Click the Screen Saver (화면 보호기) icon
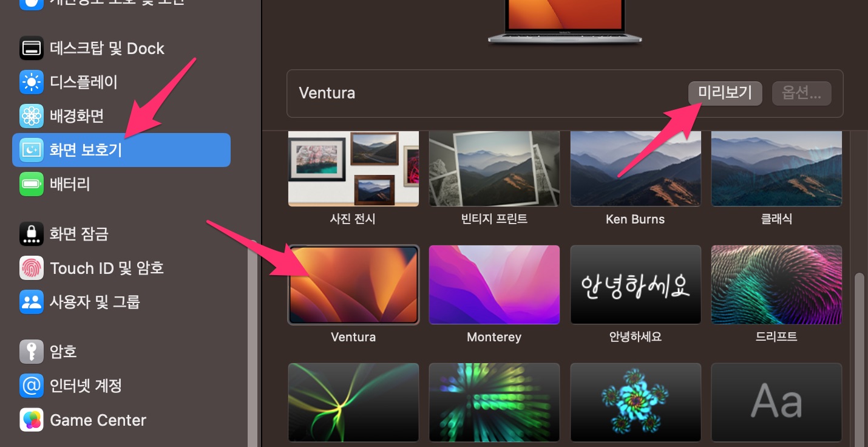The image size is (868, 447). click(x=32, y=149)
